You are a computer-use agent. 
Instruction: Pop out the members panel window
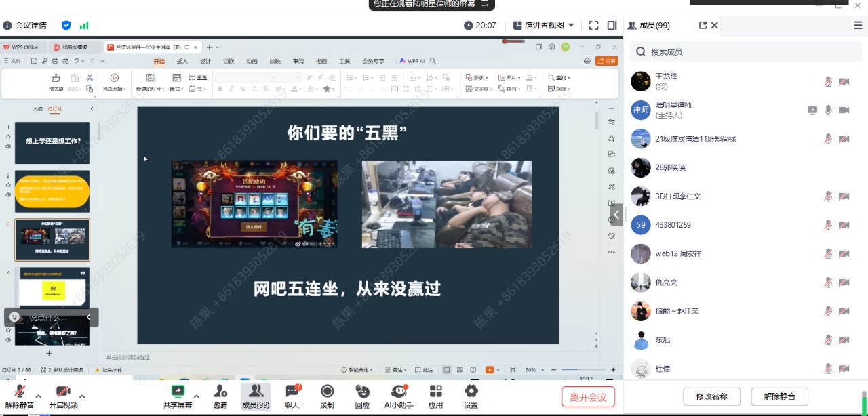tap(703, 26)
